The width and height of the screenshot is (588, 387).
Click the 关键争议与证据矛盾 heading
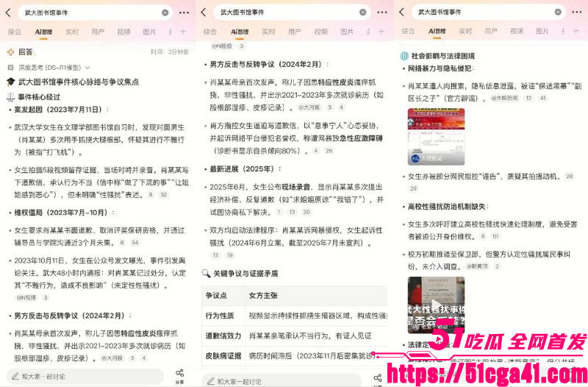pyautogui.click(x=246, y=273)
